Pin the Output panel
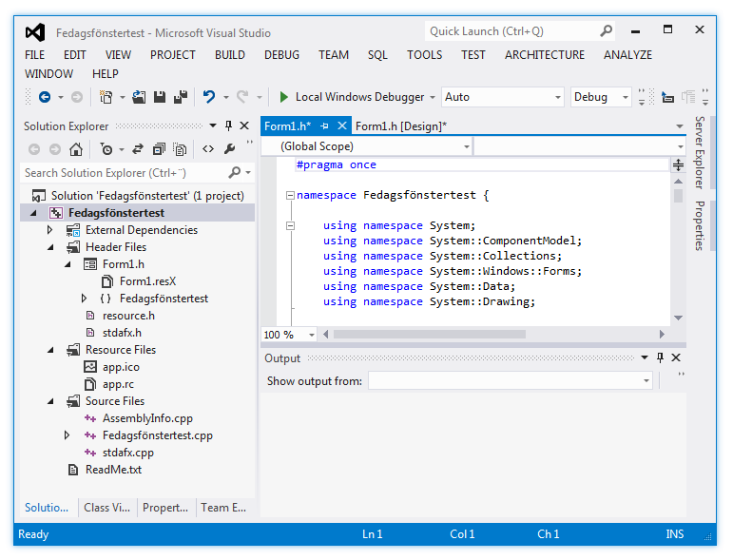Viewport: 733px width, 560px height. point(660,357)
